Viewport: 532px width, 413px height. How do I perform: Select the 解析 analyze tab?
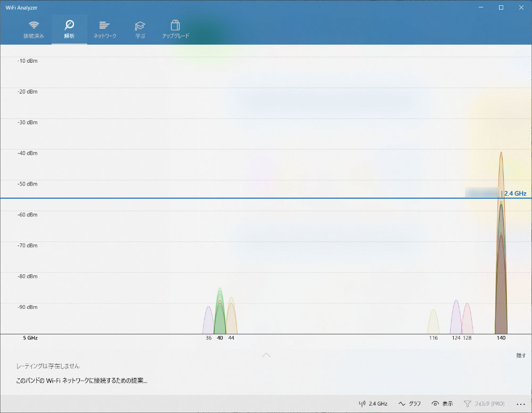[69, 30]
